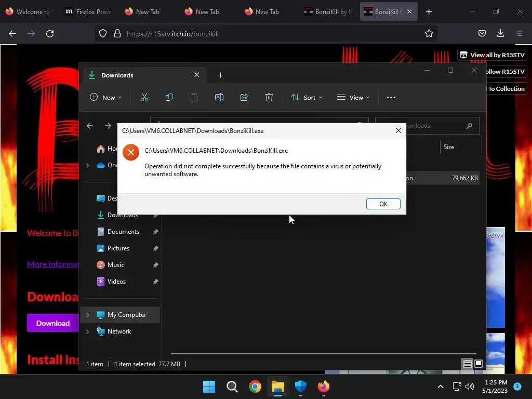
Task: Open Firefox tracking protection shield
Action: click(x=103, y=34)
